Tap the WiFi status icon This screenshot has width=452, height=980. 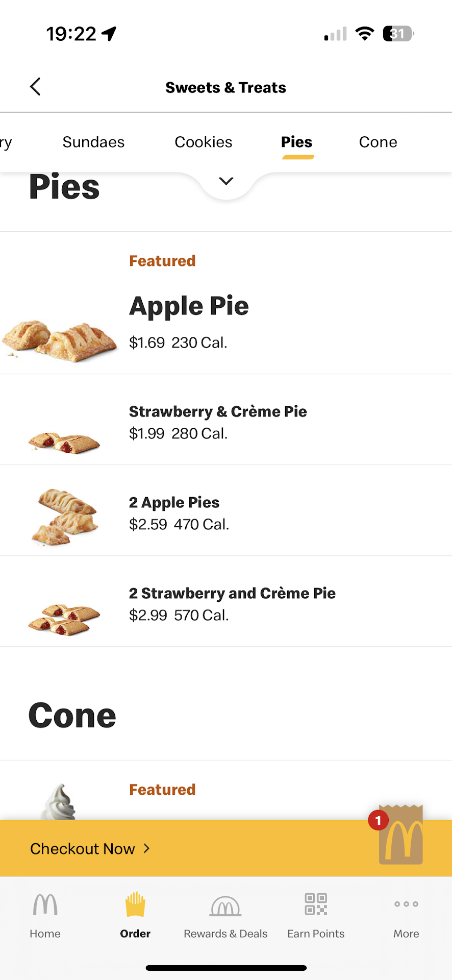(x=364, y=34)
